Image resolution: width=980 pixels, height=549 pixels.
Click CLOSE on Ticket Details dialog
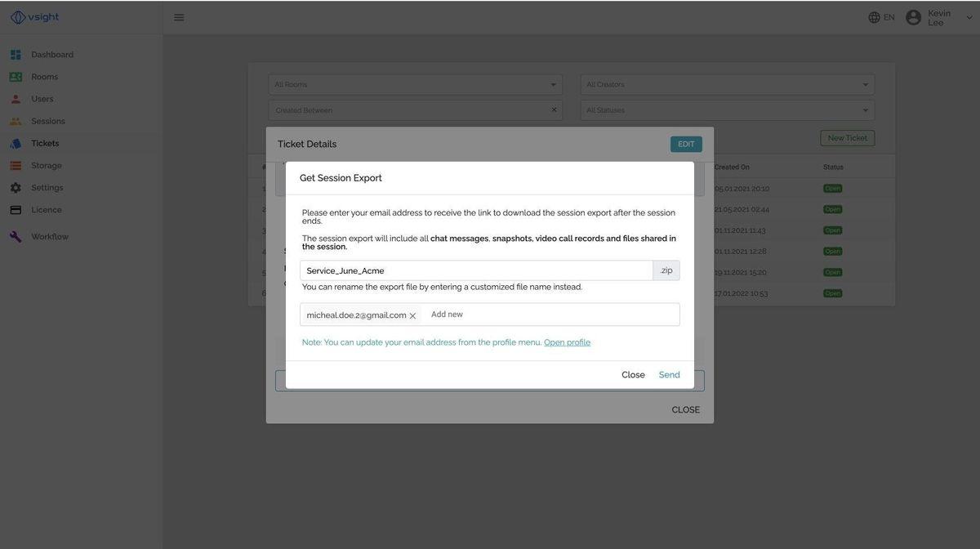[x=686, y=410]
